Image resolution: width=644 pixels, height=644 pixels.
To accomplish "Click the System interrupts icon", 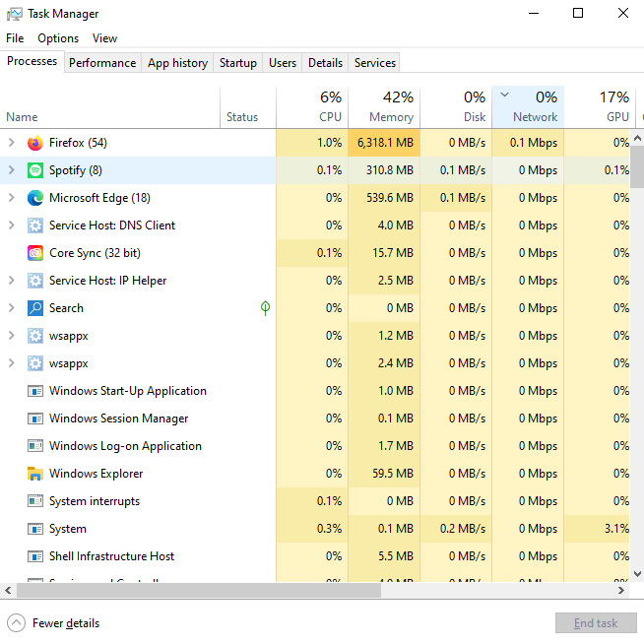I will point(35,501).
